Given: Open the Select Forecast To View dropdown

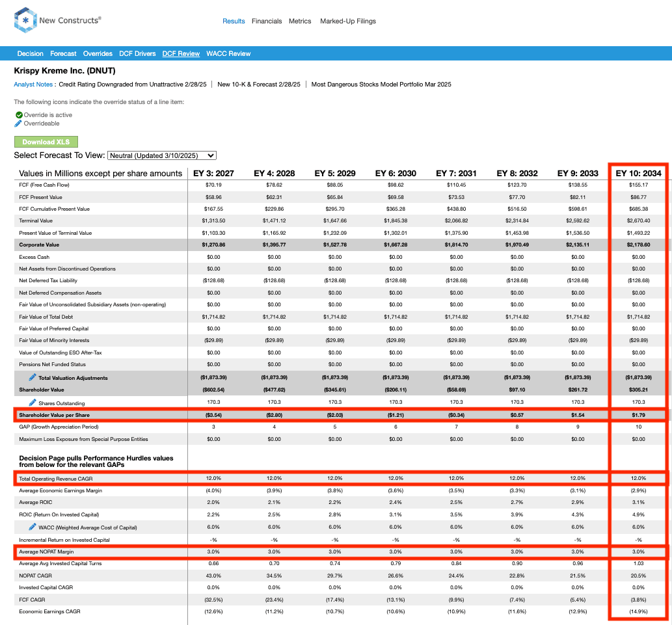Looking at the screenshot, I should pos(162,155).
